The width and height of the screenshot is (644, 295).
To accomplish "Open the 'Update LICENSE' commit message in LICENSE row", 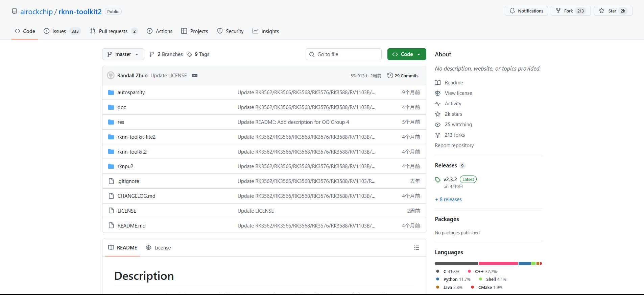I will 256,211.
